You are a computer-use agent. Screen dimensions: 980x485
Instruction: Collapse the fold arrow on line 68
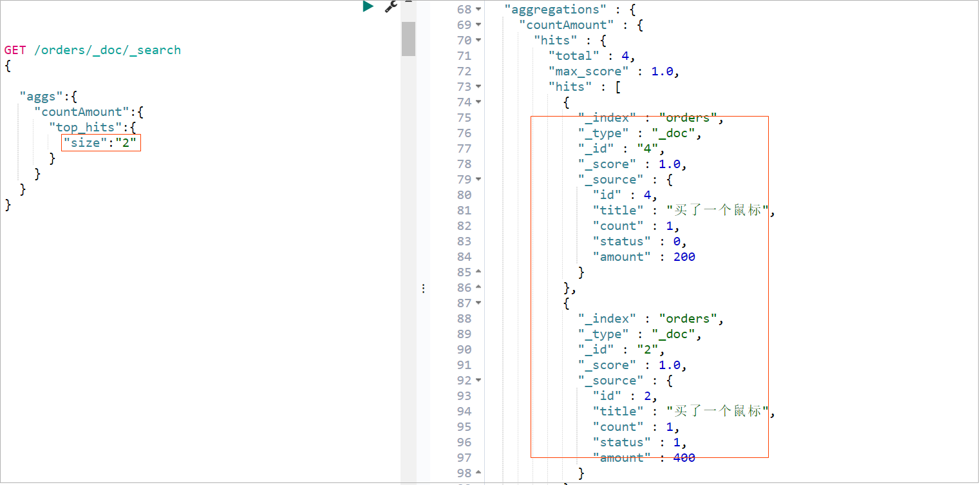pos(478,10)
